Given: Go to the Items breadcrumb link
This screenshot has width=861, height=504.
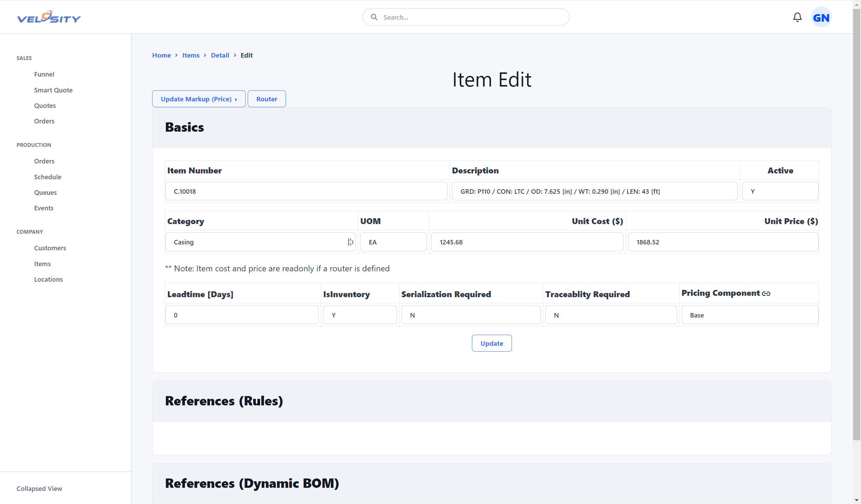Looking at the screenshot, I should tap(191, 55).
